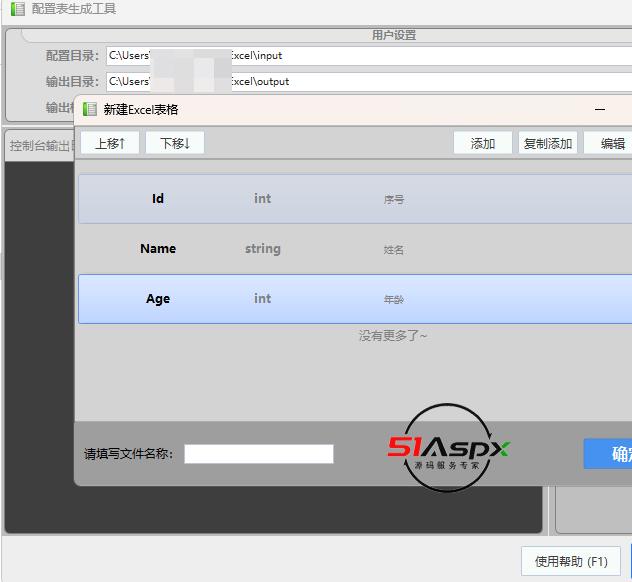
Task: Click the int type in Id row
Action: [262, 198]
